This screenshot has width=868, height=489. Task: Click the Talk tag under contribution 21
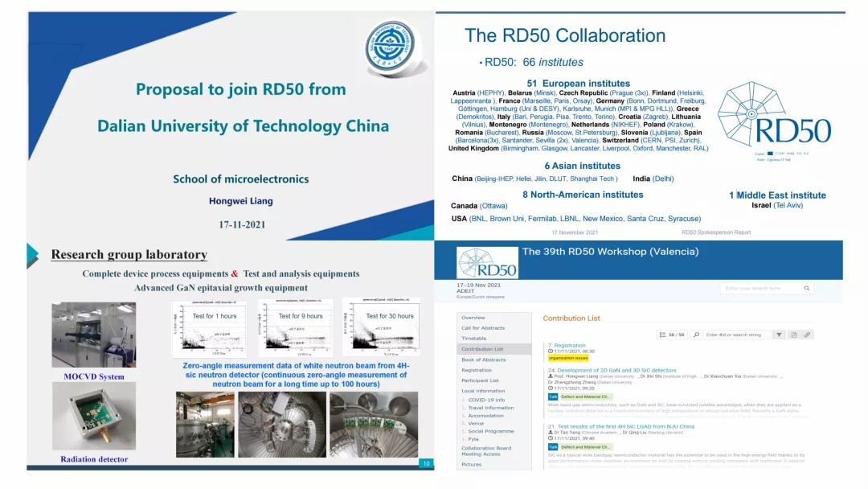(552, 447)
